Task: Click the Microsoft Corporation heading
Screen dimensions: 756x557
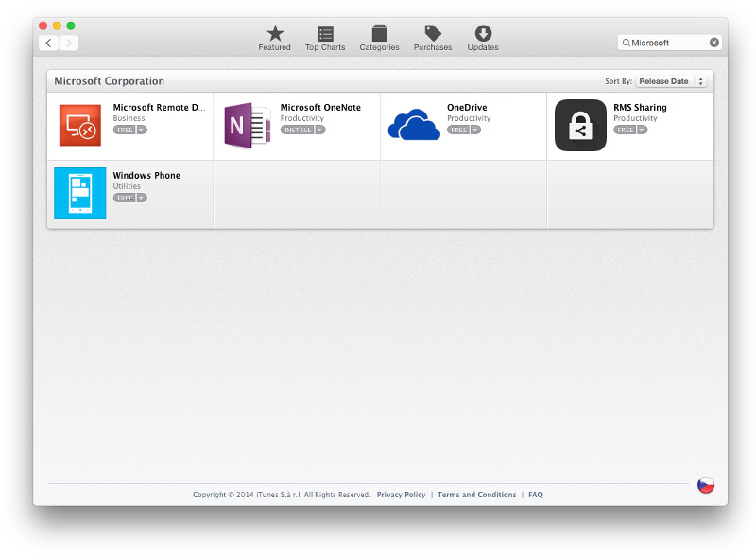Action: [x=109, y=81]
